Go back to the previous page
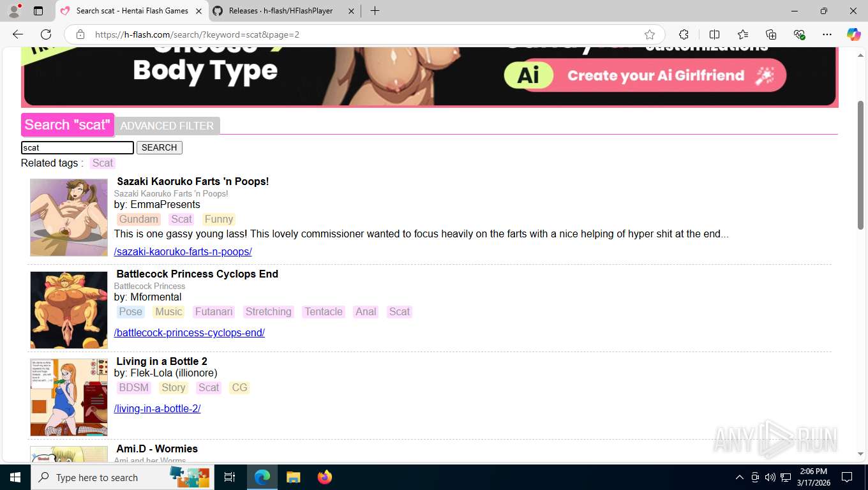This screenshot has height=490, width=868. [x=18, y=34]
